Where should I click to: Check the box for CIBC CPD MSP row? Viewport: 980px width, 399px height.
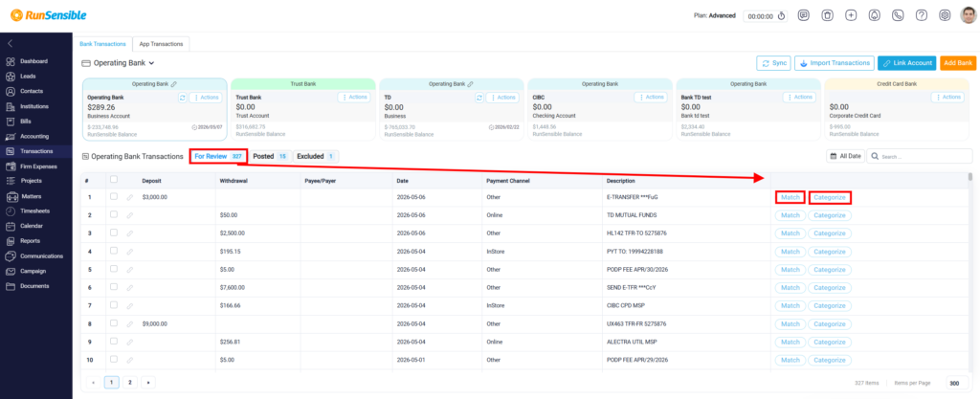(x=113, y=305)
